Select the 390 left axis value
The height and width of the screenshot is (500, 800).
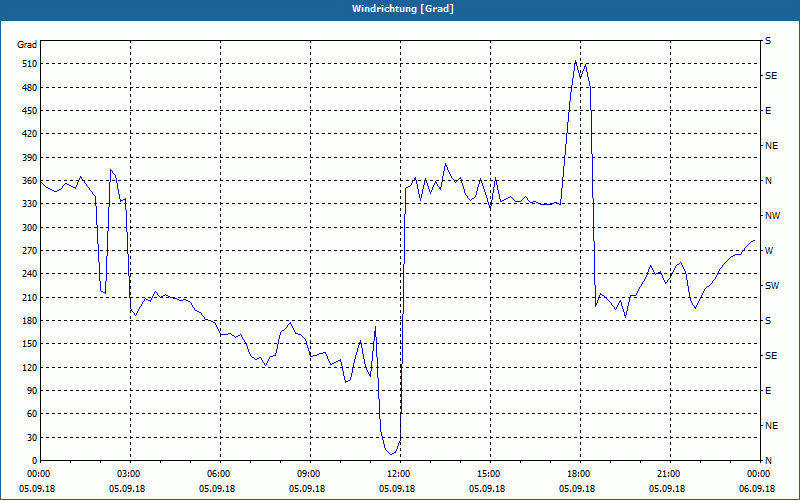pos(30,158)
